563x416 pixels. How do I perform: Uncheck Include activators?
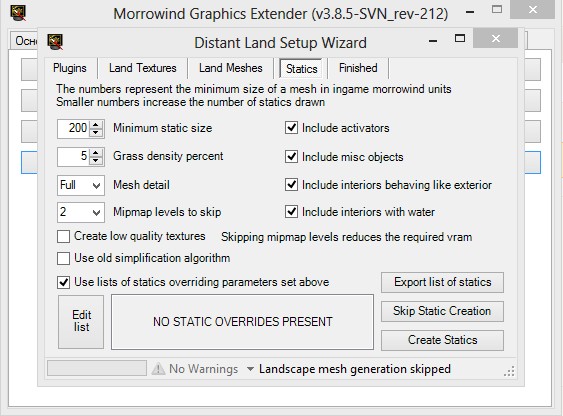[x=291, y=128]
